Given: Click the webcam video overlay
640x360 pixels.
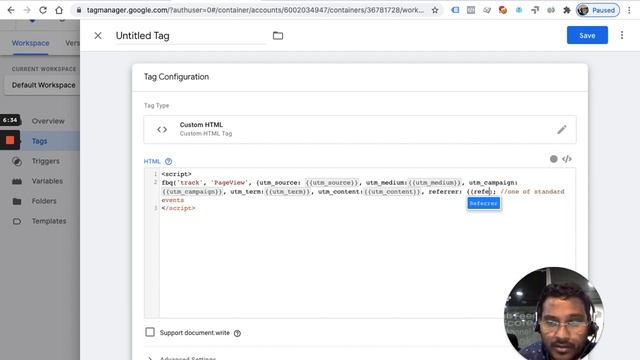Looking at the screenshot, I should pyautogui.click(x=554, y=313).
